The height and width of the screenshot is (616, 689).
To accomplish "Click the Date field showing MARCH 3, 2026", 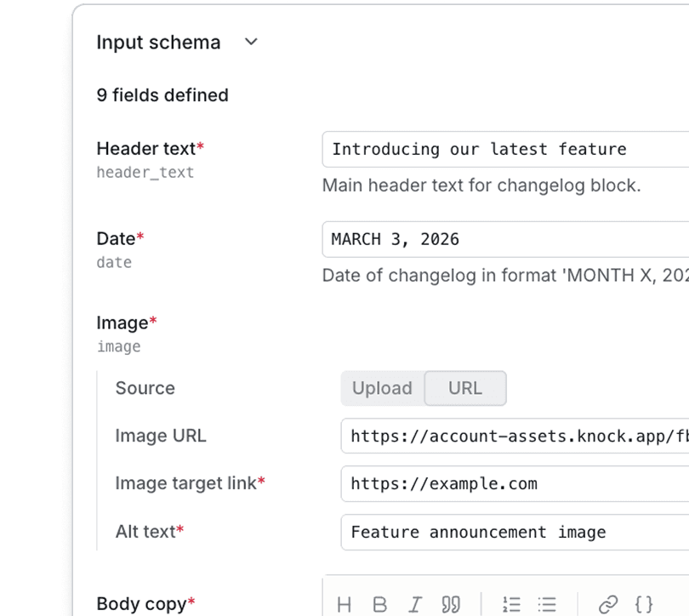I will (476, 239).
